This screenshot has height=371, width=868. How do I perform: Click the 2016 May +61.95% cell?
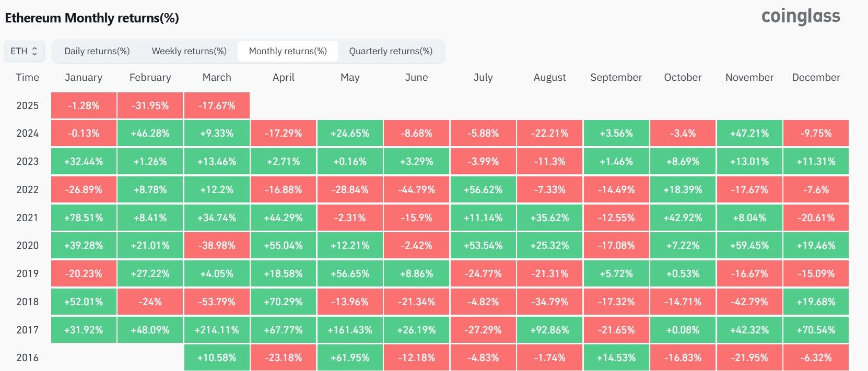350,358
